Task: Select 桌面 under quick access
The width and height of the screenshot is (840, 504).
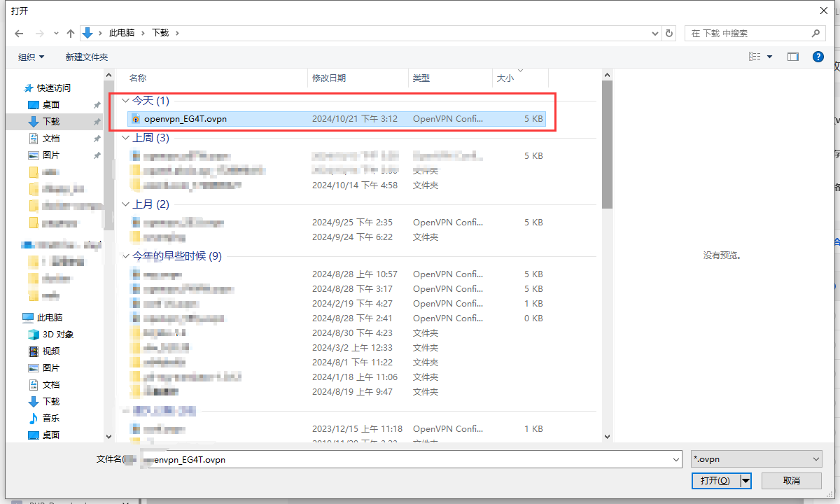Action: click(51, 104)
